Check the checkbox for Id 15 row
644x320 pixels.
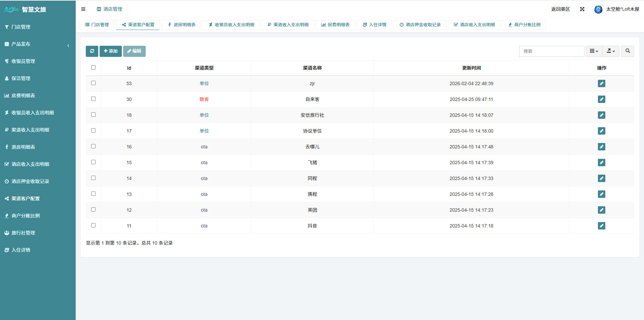tap(93, 162)
